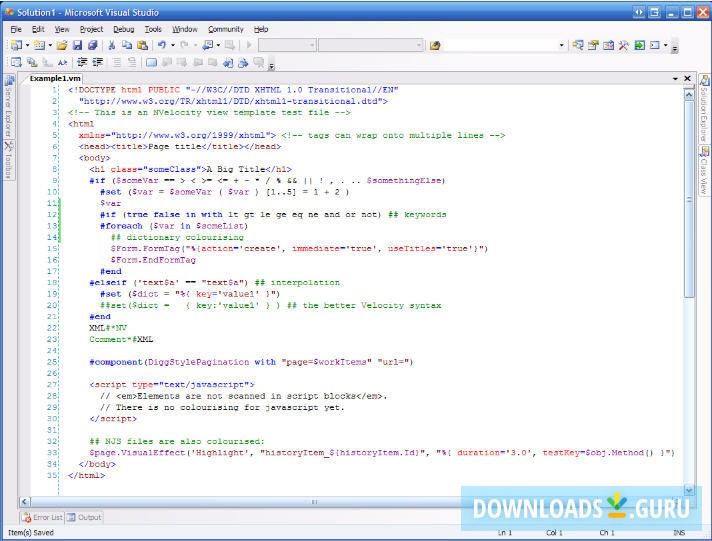This screenshot has width=712, height=541.
Task: Open the Toolbox hammer and wrench icon
Action: [624, 45]
